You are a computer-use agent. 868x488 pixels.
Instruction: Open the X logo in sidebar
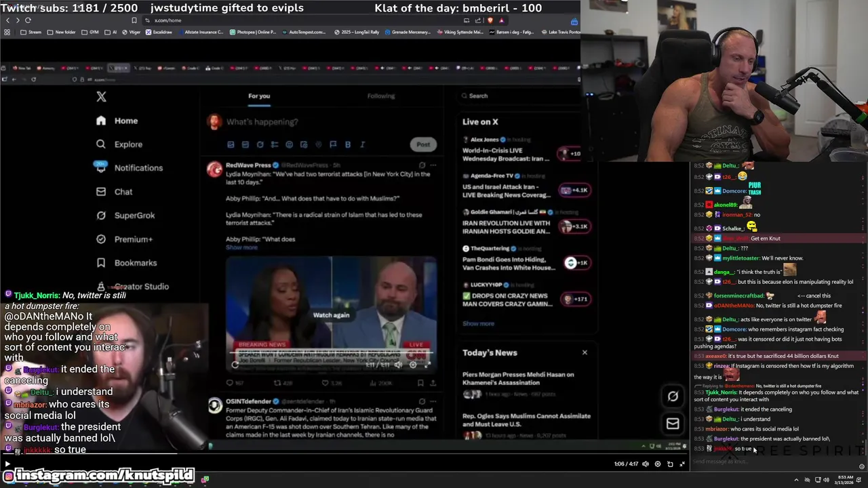point(101,97)
